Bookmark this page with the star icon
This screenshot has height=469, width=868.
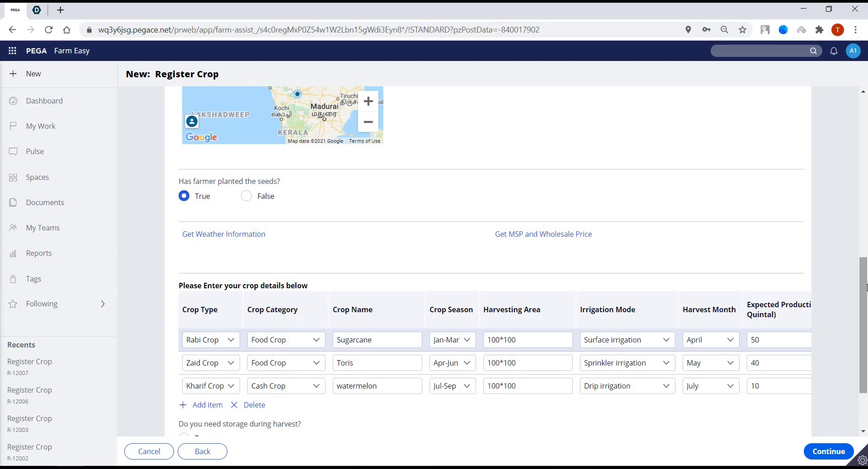pyautogui.click(x=742, y=30)
